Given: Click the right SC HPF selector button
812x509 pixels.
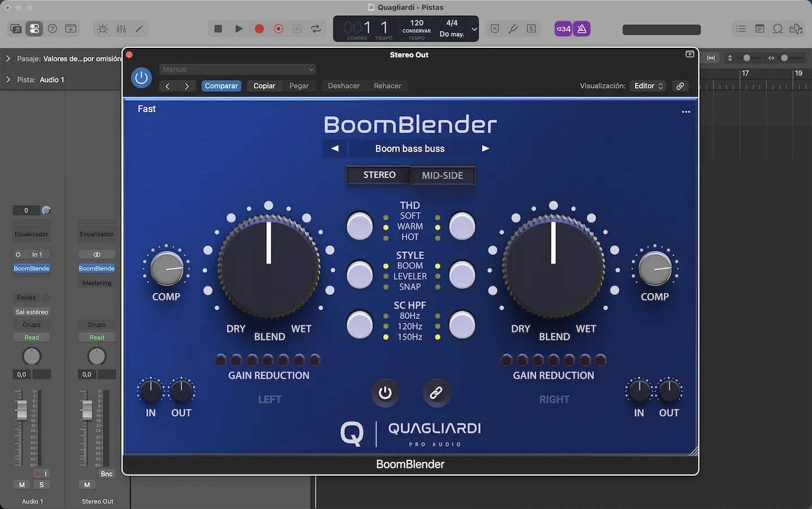Looking at the screenshot, I should pos(462,325).
